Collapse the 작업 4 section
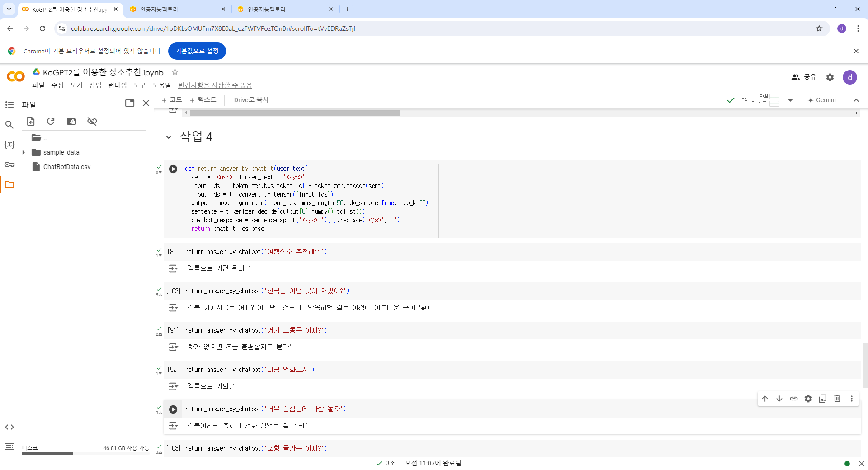Viewport: 868px width, 470px height. point(169,137)
